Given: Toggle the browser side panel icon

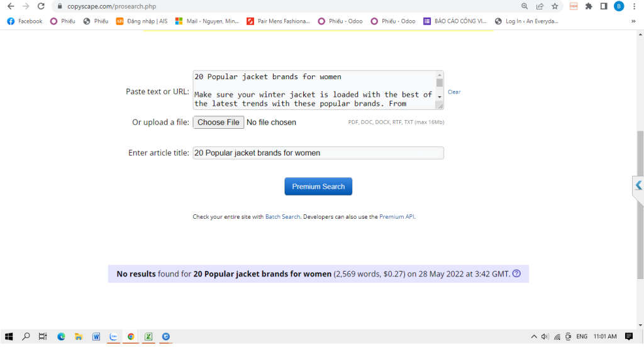Looking at the screenshot, I should [x=604, y=6].
